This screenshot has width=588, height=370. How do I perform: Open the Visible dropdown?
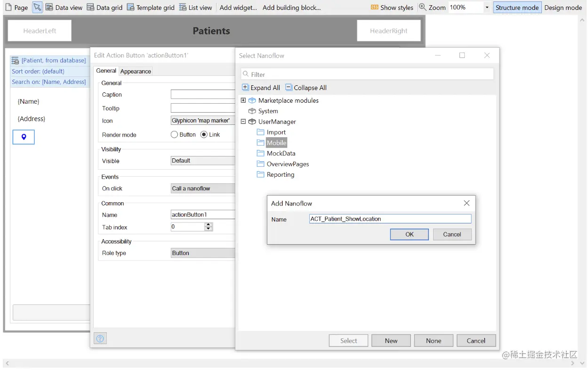(x=203, y=161)
